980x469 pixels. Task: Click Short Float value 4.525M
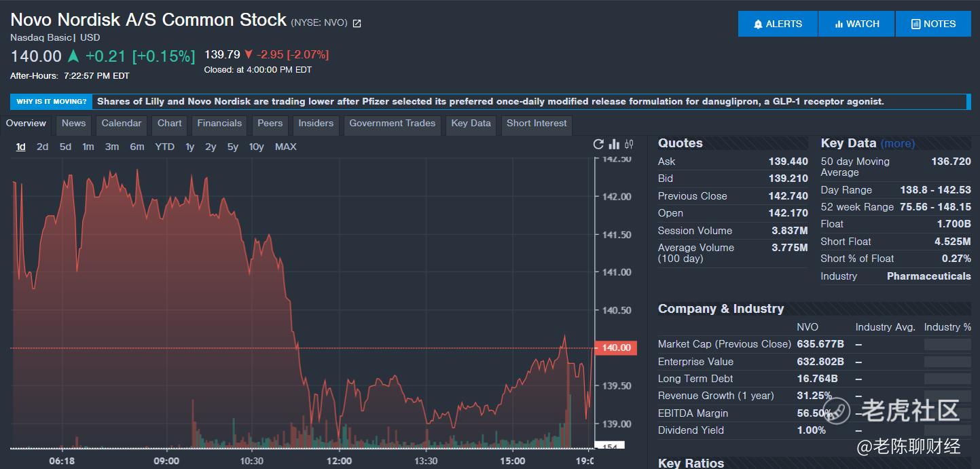(x=953, y=242)
